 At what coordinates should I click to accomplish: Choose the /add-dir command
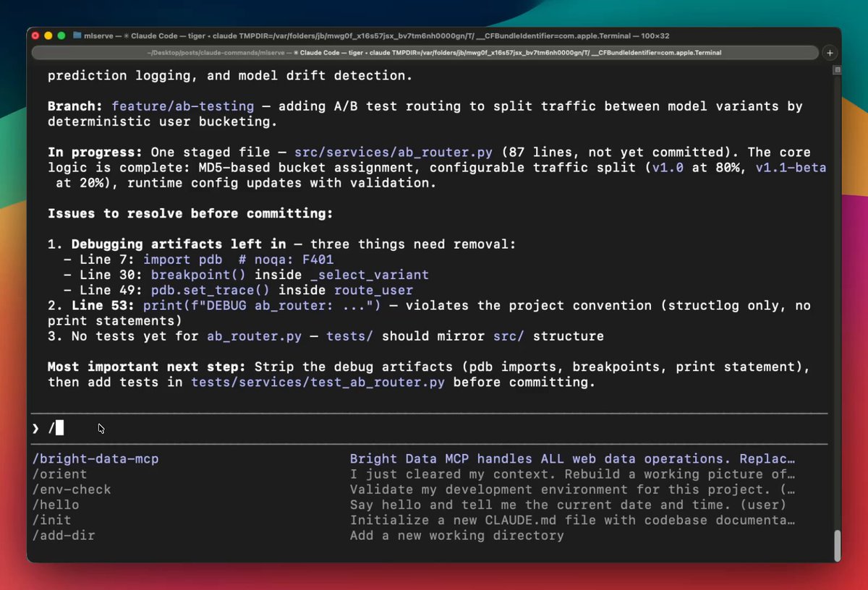[x=64, y=536]
